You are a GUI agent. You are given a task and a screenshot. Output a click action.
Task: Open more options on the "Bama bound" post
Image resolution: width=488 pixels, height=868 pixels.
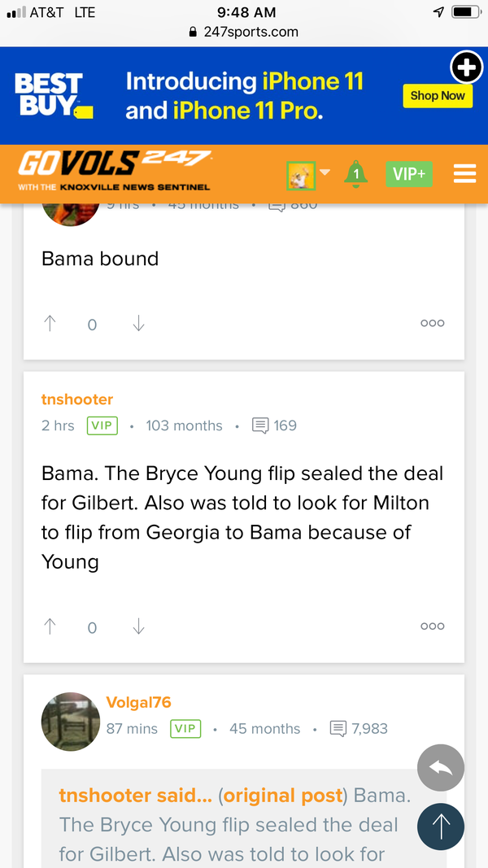432,323
